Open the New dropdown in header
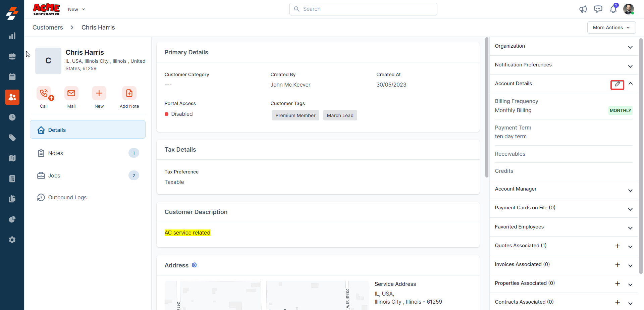The image size is (644, 310). pos(76,9)
